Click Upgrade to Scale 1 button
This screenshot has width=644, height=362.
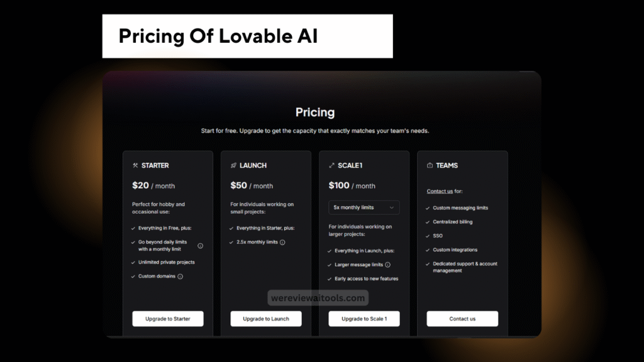click(x=364, y=319)
